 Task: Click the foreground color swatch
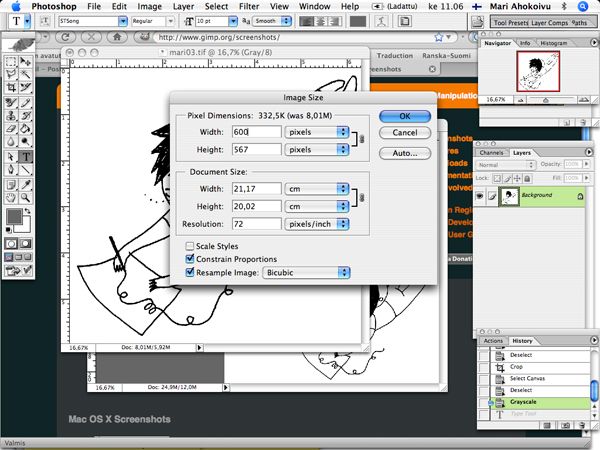[x=14, y=217]
